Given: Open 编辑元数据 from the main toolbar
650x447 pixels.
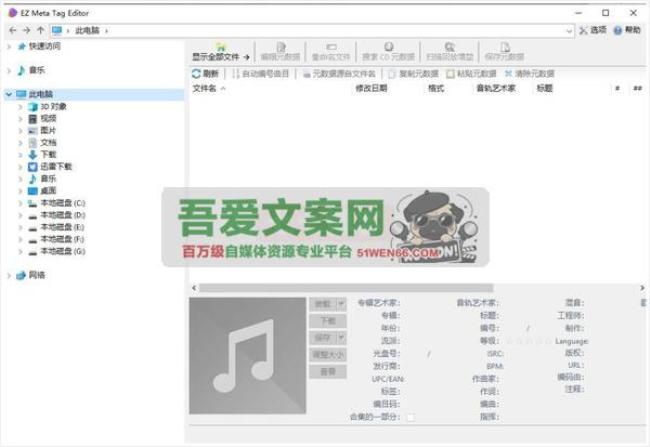Looking at the screenshot, I should coord(280,52).
